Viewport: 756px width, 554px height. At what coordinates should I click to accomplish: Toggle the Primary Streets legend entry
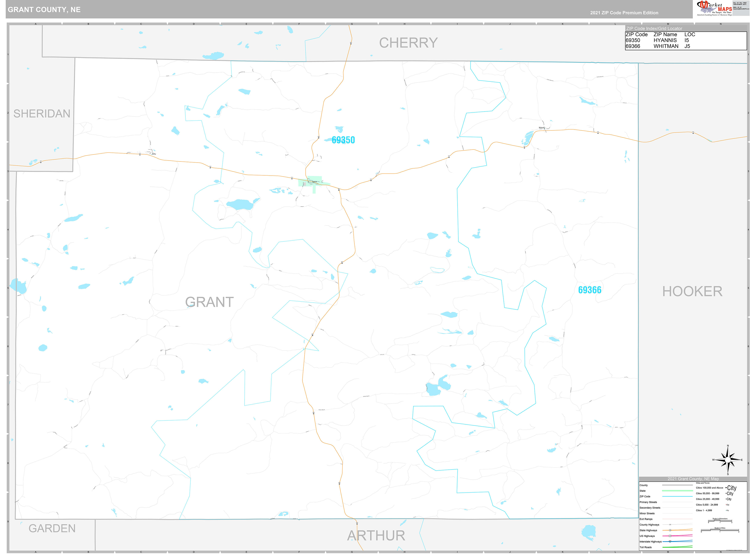pos(678,502)
